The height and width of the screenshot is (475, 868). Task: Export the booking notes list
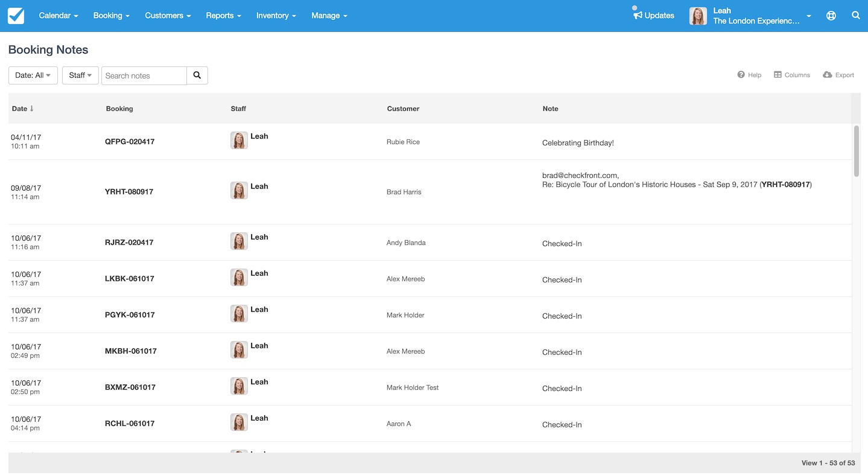pos(838,75)
